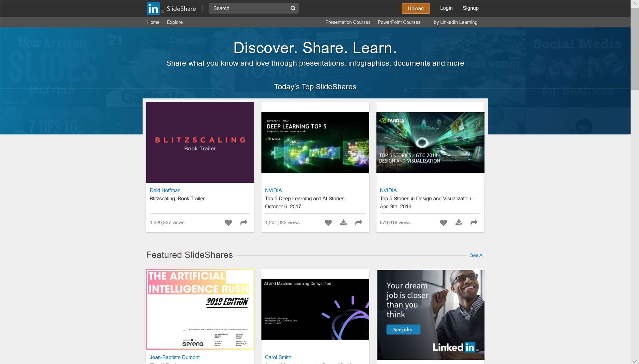Click by LinkedIn Learning link
The image size is (639, 364).
[456, 22]
